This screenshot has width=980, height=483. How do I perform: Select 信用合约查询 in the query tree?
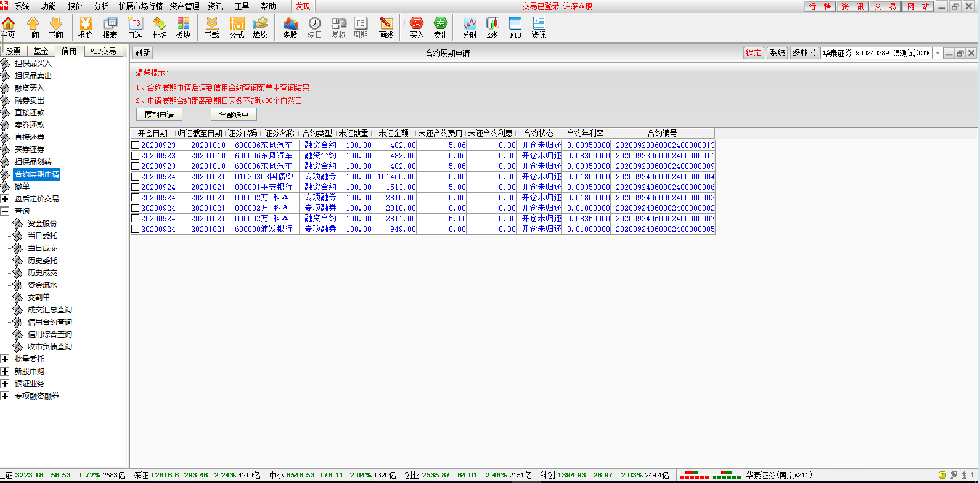coord(50,322)
